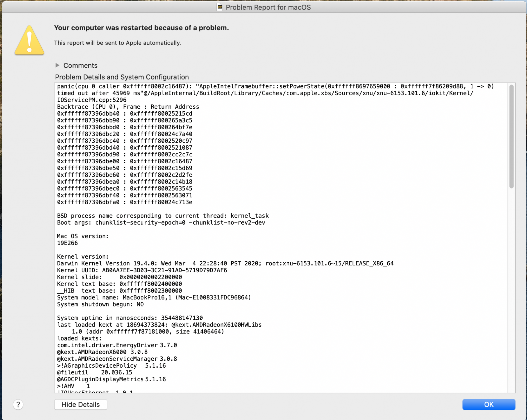Expand the Comments disclosure triangle
The width and height of the screenshot is (527, 420).
(57, 65)
